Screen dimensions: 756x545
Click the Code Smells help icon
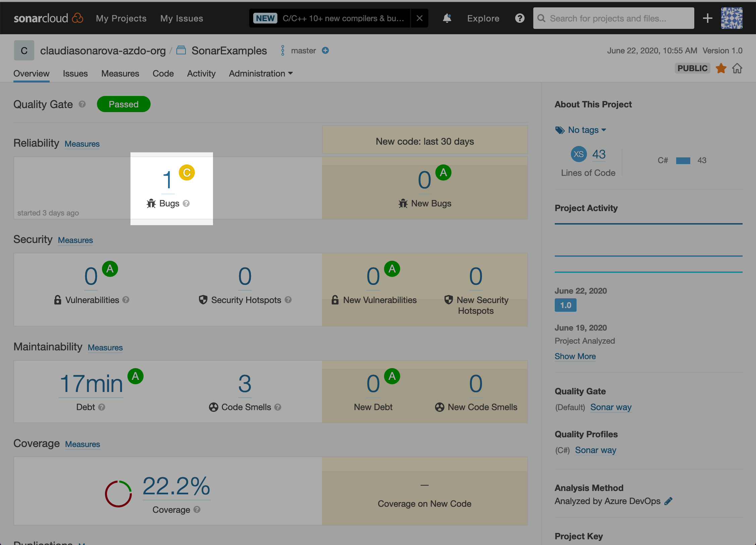(278, 407)
